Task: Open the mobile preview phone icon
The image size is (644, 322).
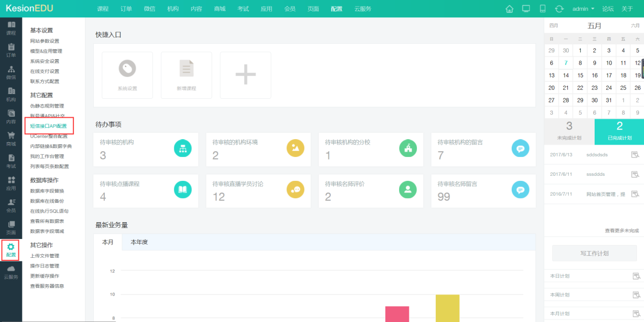Action: click(543, 9)
